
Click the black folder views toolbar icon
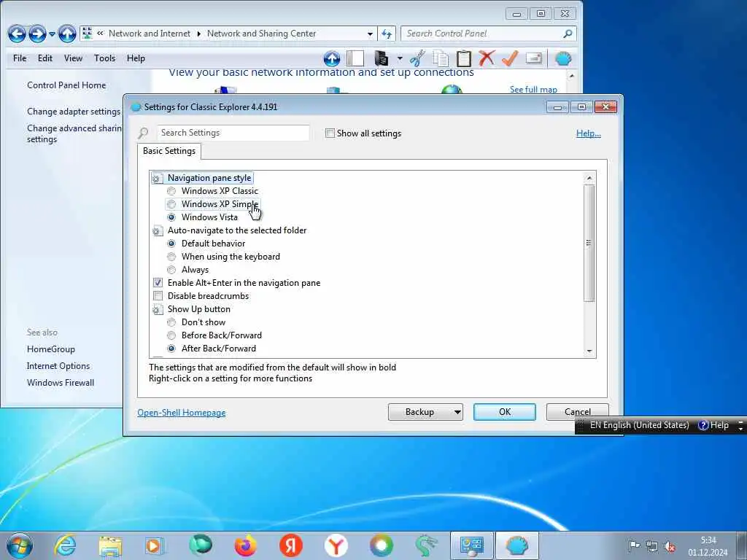(381, 58)
